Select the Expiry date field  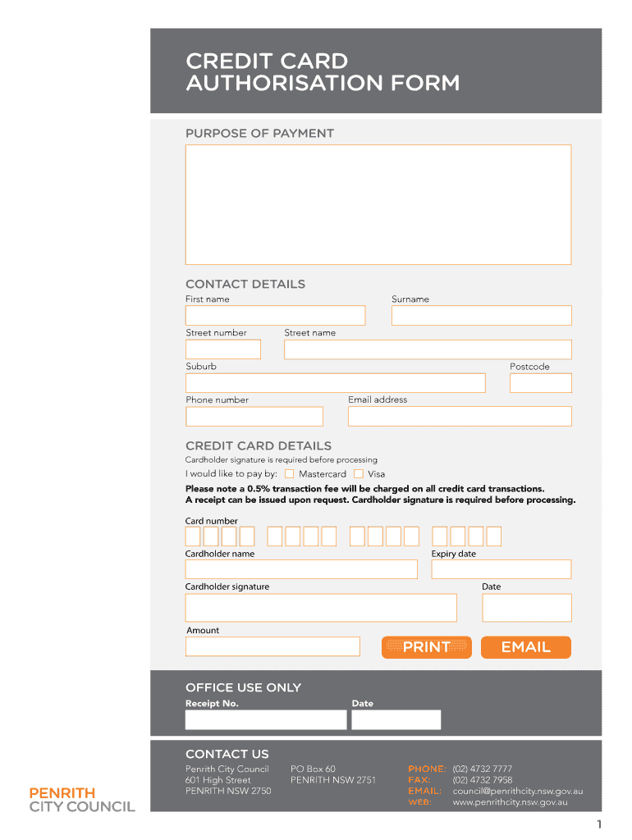501,569
